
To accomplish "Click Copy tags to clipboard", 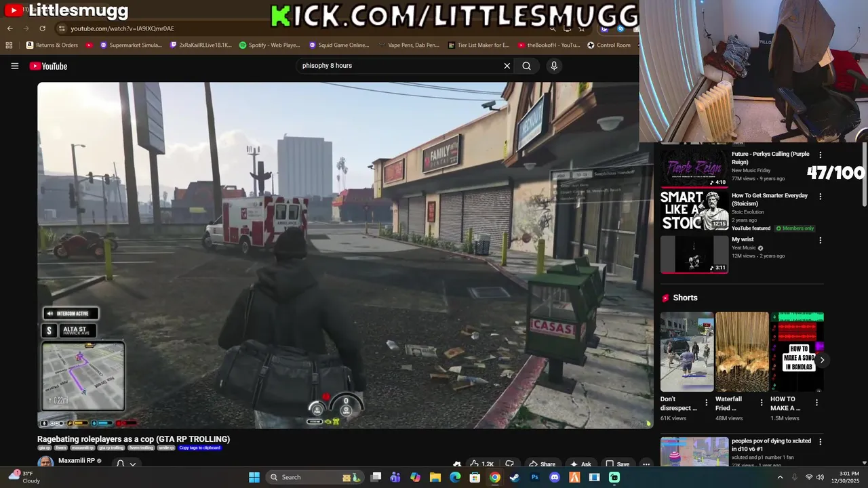I will (x=200, y=448).
